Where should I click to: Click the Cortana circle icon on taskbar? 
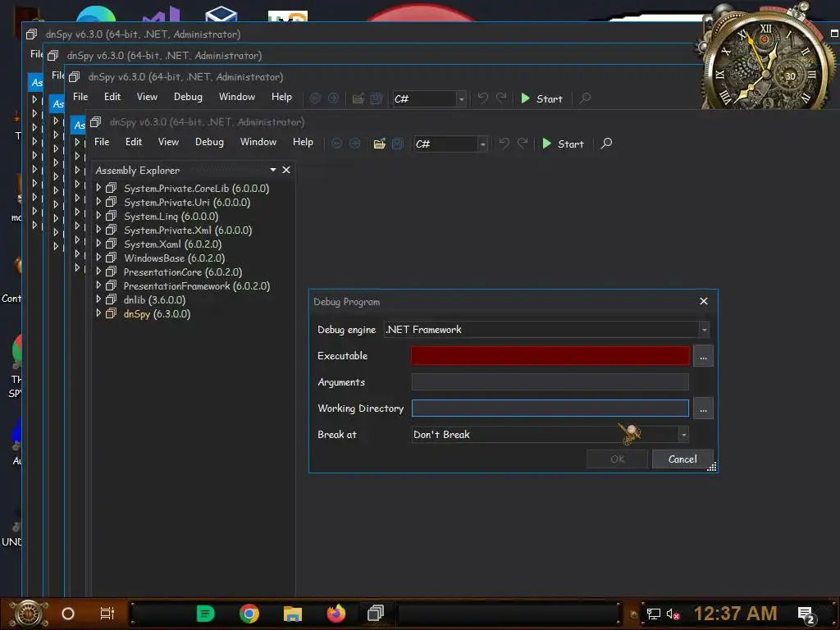[68, 614]
